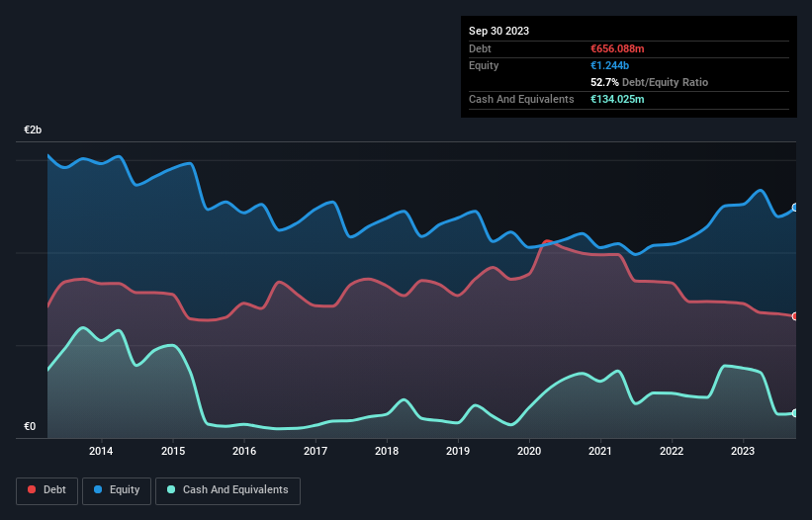Select the 2022 x-axis label
812x520 pixels.
tap(672, 451)
